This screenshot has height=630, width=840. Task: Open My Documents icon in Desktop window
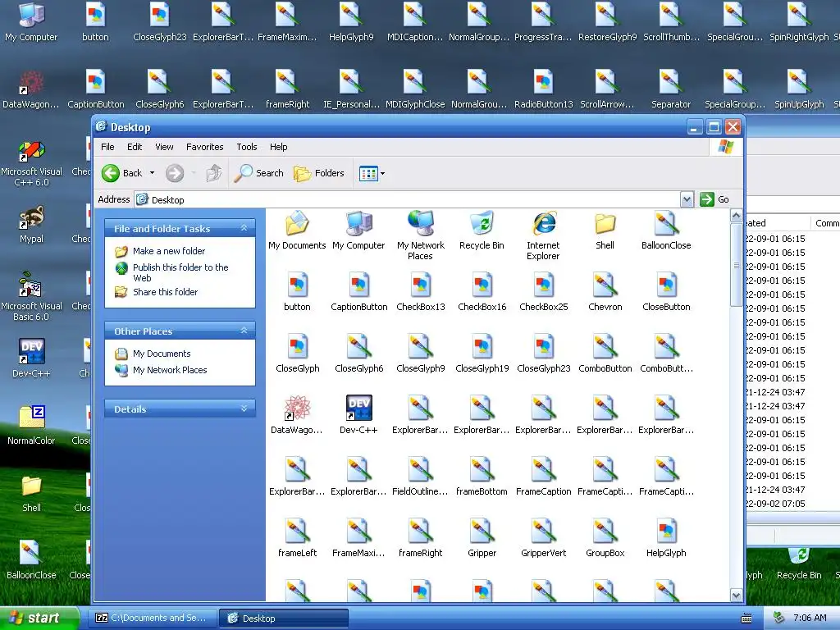[x=297, y=231]
